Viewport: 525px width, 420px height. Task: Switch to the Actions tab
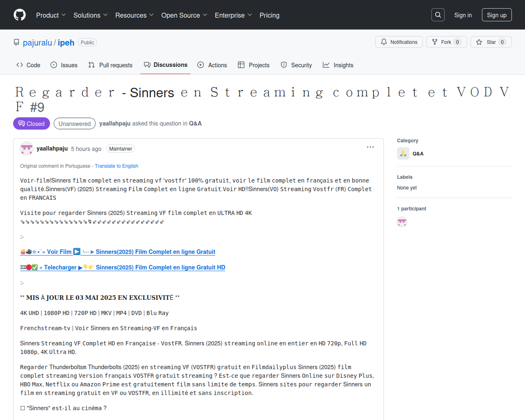point(212,65)
